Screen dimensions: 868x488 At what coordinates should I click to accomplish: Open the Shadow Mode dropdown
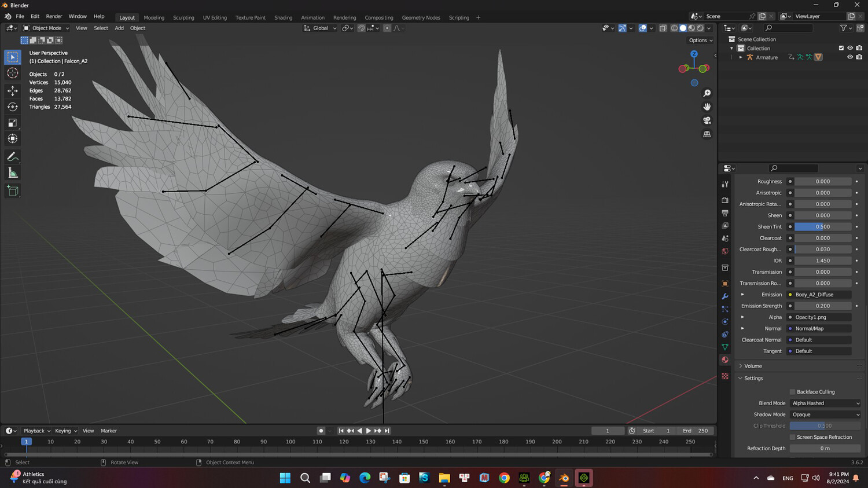coord(825,414)
